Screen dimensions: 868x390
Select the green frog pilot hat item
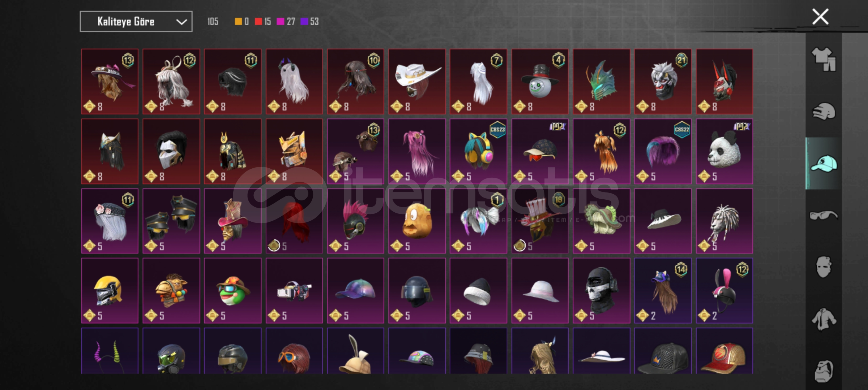pyautogui.click(x=232, y=290)
